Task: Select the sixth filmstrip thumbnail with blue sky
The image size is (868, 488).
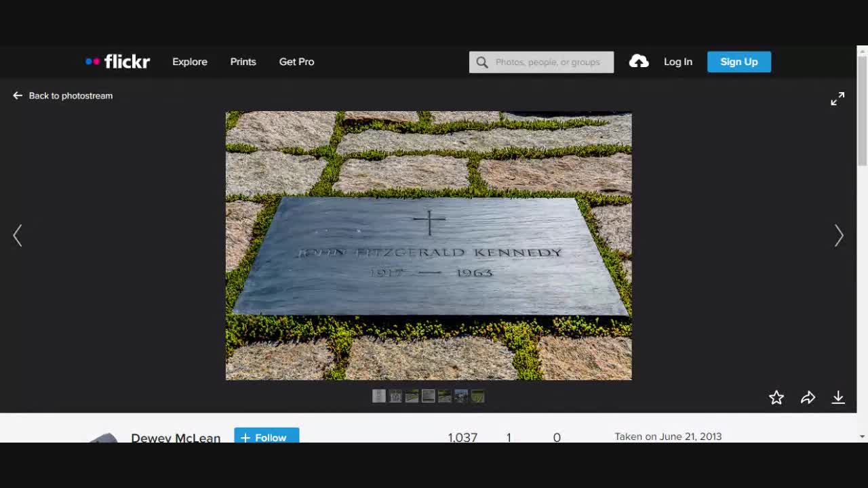Action: click(461, 396)
